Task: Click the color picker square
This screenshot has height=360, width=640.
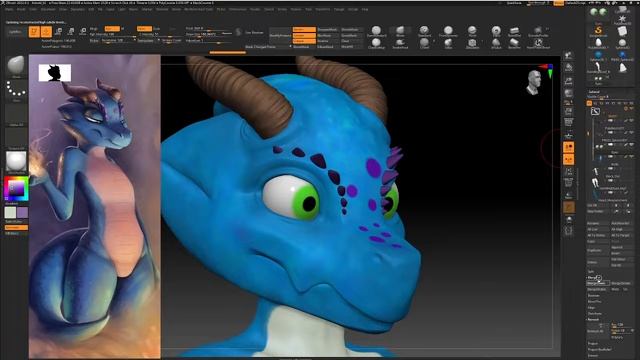Action: [16, 189]
